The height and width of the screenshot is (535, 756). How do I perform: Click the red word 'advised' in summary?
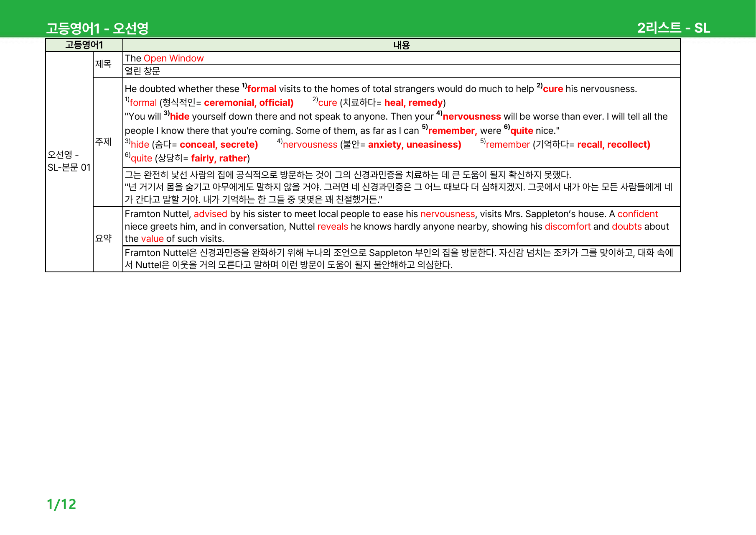[210, 214]
